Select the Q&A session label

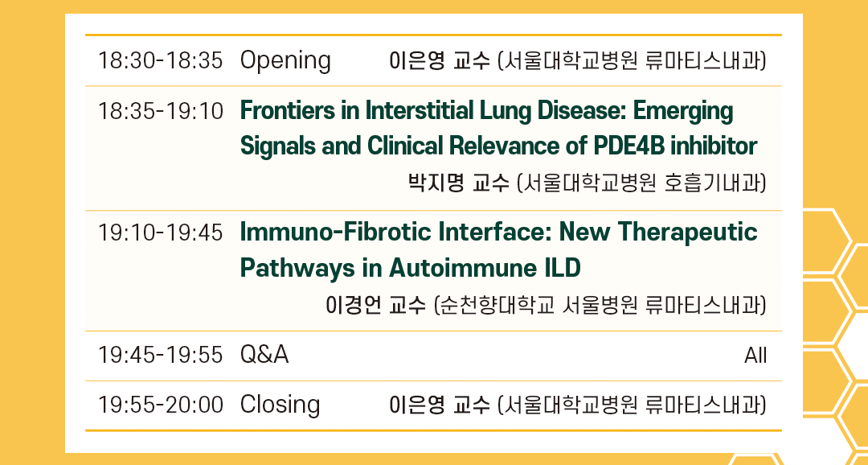coord(264,355)
